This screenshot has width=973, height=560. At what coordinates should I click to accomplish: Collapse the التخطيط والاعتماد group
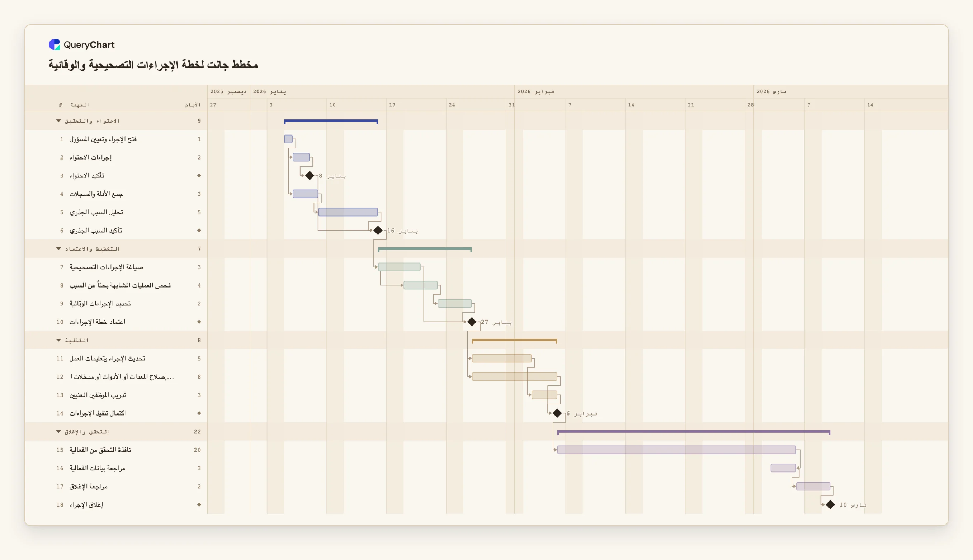(58, 249)
